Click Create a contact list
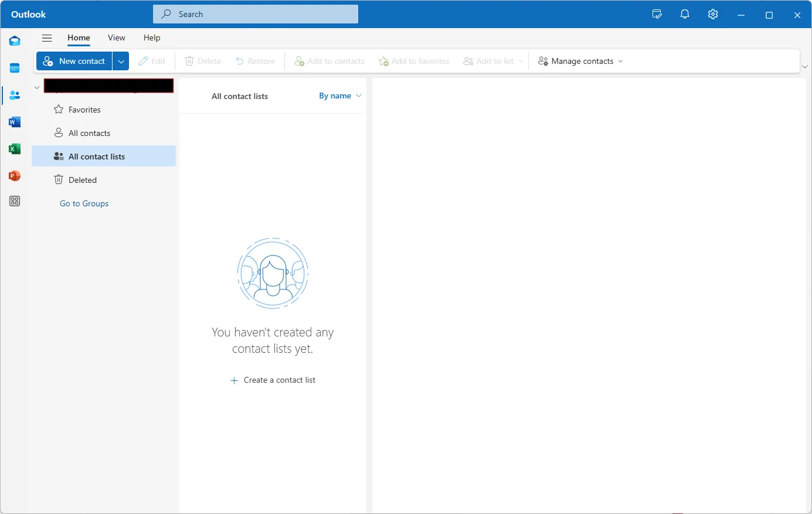 click(273, 380)
